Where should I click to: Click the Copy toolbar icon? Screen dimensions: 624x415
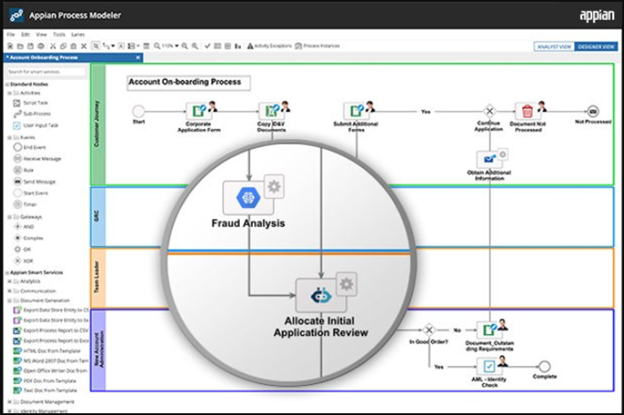point(63,46)
